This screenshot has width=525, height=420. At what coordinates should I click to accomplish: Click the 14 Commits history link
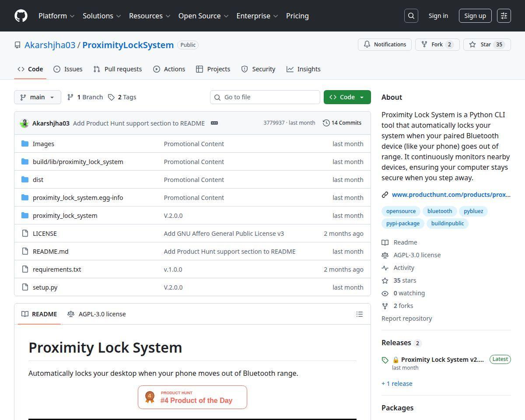click(342, 123)
